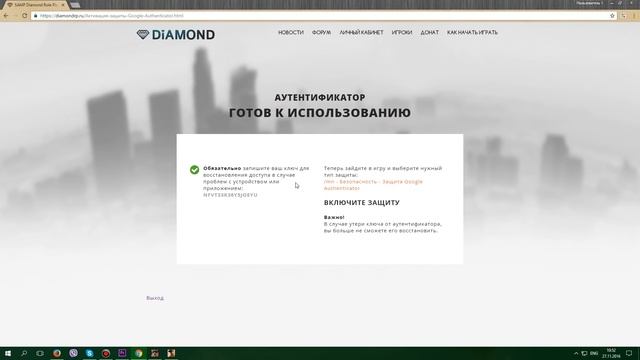Click the orange Google Authenticator protection path link

click(373, 185)
